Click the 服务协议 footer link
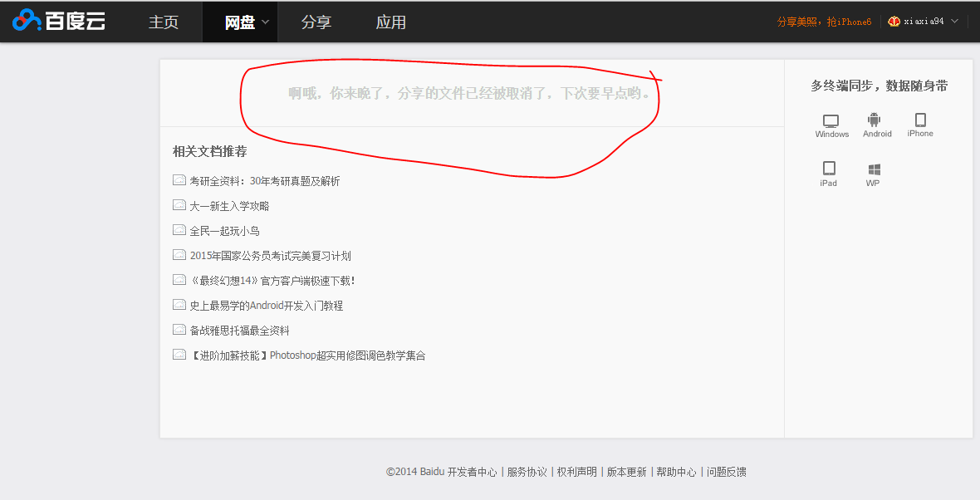Image resolution: width=980 pixels, height=500 pixels. pos(527,472)
